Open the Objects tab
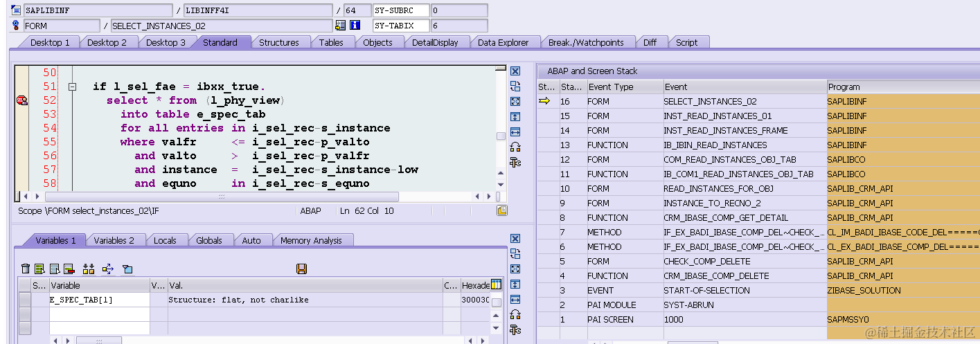Image resolution: width=980 pixels, height=344 pixels. click(x=377, y=42)
